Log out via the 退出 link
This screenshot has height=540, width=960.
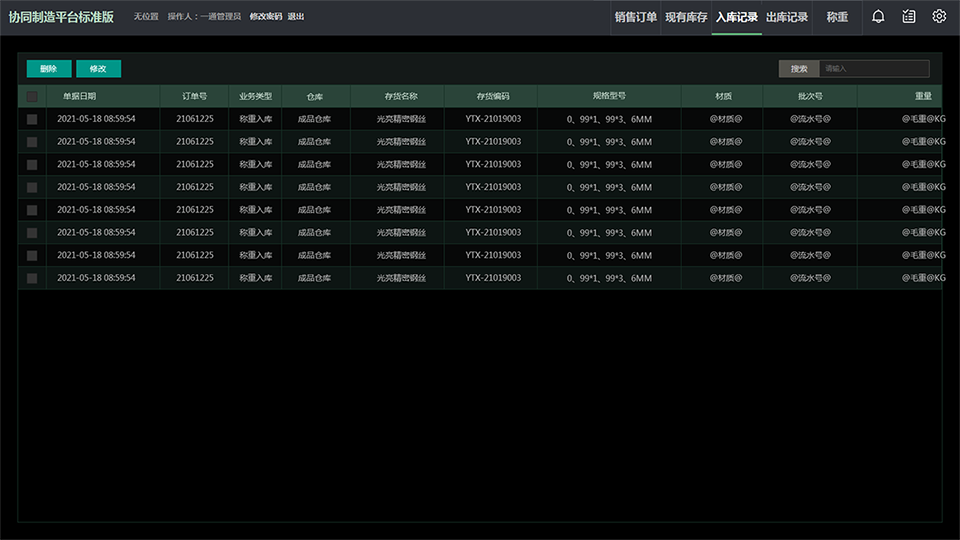296,17
